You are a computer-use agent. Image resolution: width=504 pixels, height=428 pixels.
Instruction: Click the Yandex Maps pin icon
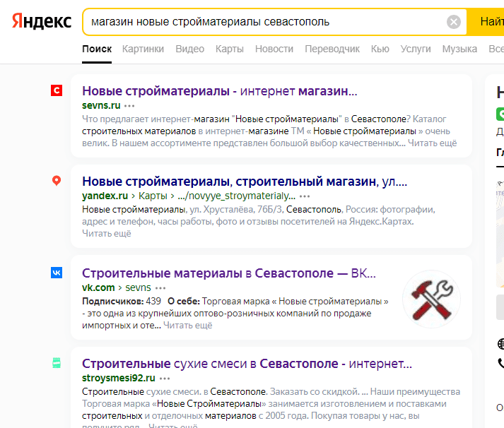click(x=57, y=181)
